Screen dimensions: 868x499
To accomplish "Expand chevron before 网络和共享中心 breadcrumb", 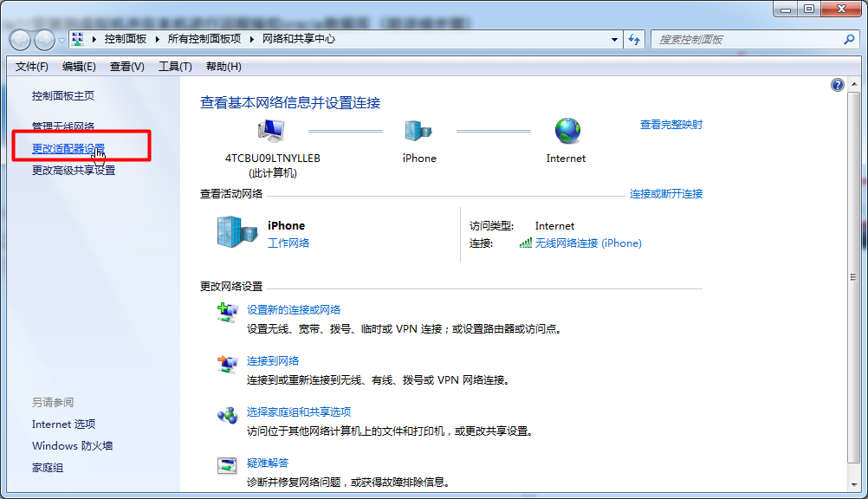I will (x=252, y=39).
